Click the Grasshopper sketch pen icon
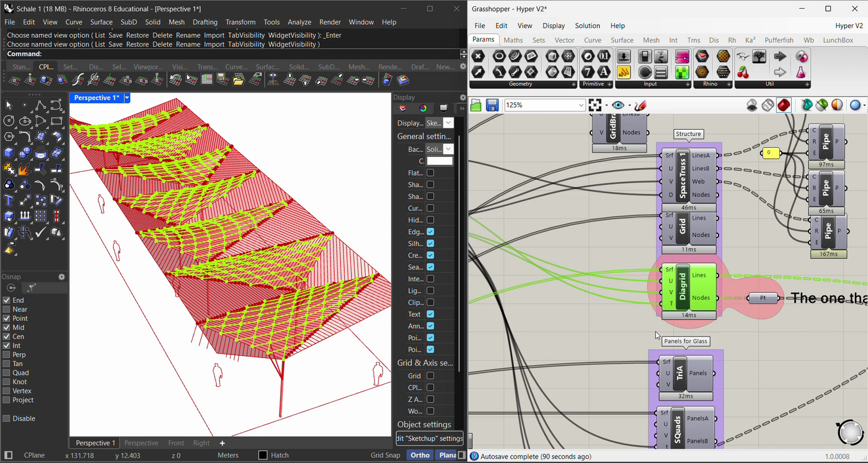Viewport: 868px width, 463px height. [641, 106]
